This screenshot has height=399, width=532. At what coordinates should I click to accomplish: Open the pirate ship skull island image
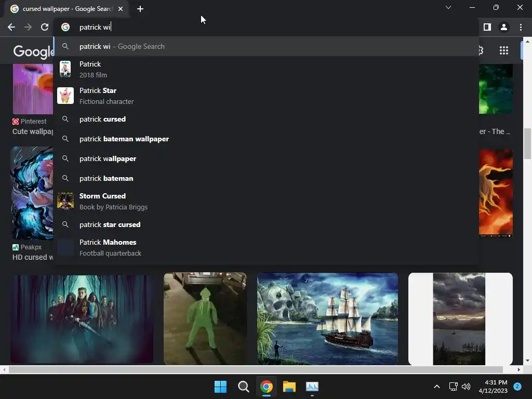[327, 319]
